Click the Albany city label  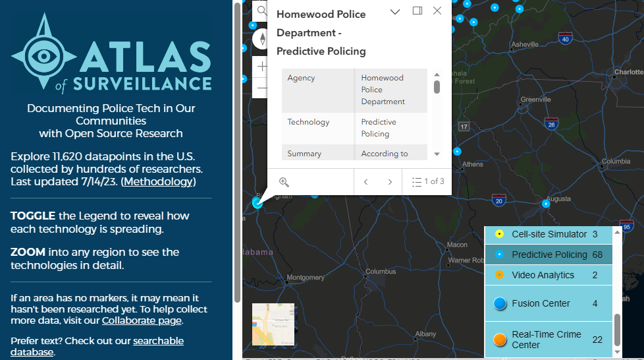tap(425, 334)
